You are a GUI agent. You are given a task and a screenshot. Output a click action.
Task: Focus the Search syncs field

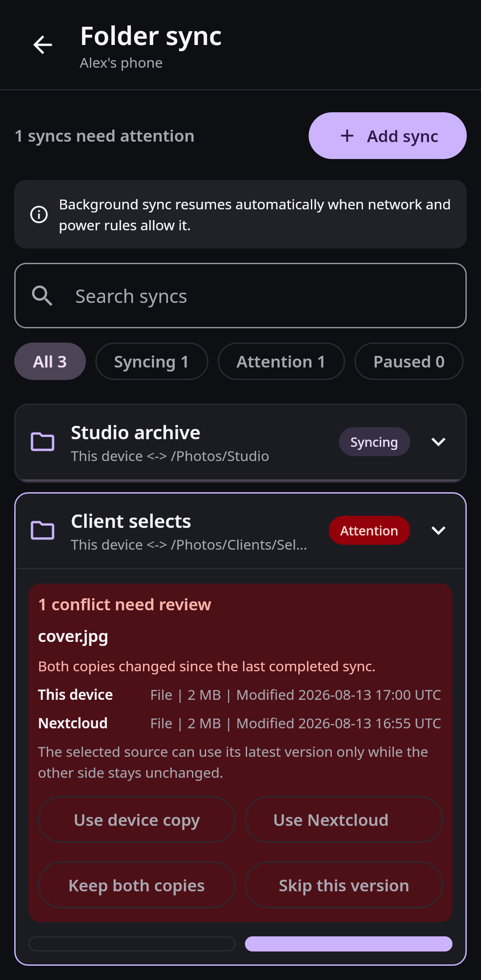click(240, 296)
